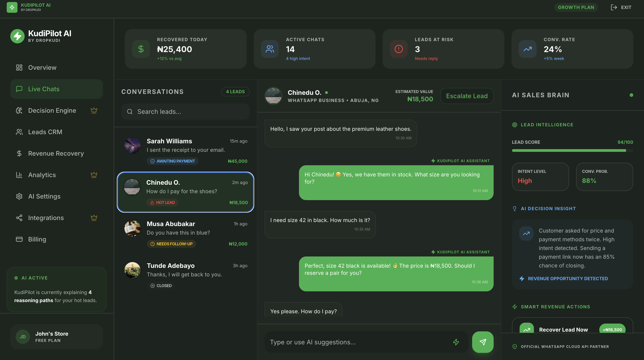The image size is (644, 360).
Task: Open the Decision Engine section
Action: tap(56, 110)
